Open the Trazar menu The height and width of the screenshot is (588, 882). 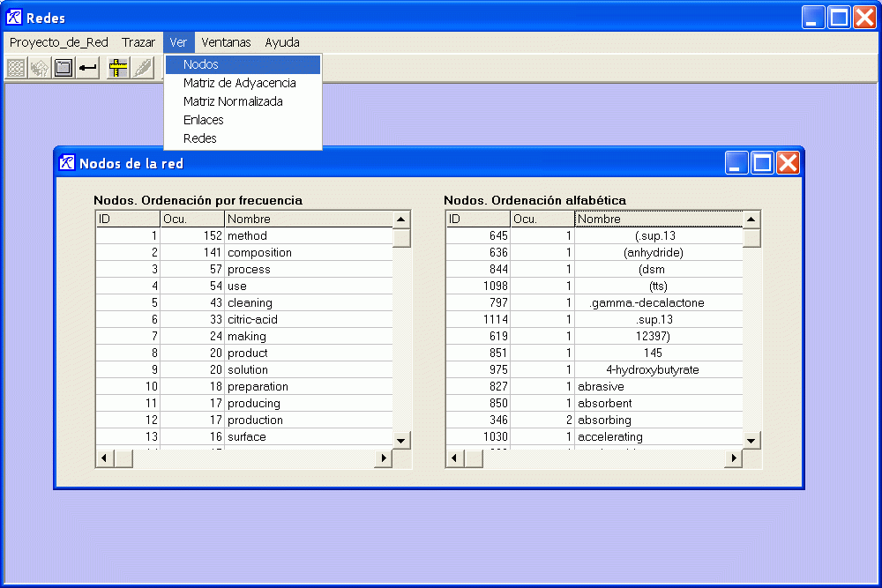click(138, 42)
